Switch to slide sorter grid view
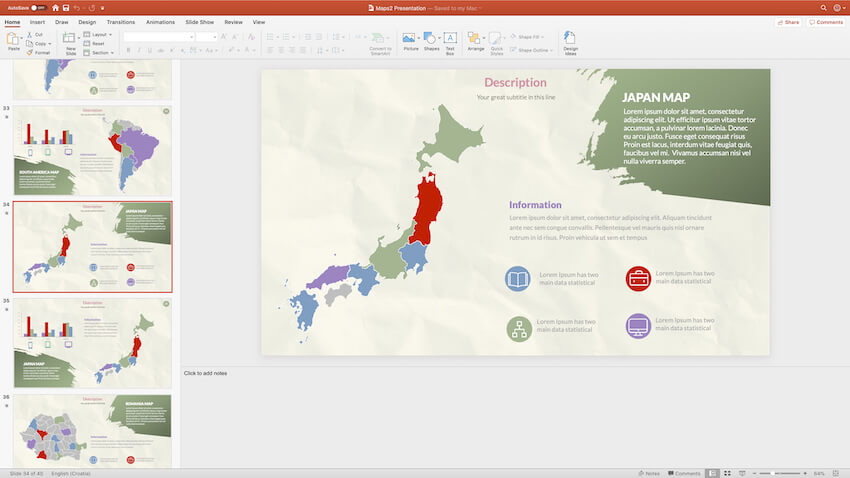This screenshot has height=478, width=850. coord(727,473)
